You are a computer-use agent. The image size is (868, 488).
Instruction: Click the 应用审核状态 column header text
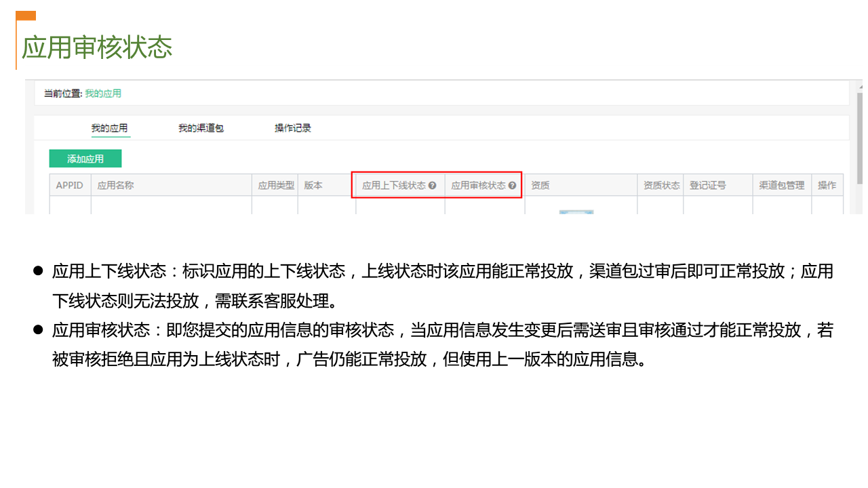pyautogui.click(x=478, y=185)
